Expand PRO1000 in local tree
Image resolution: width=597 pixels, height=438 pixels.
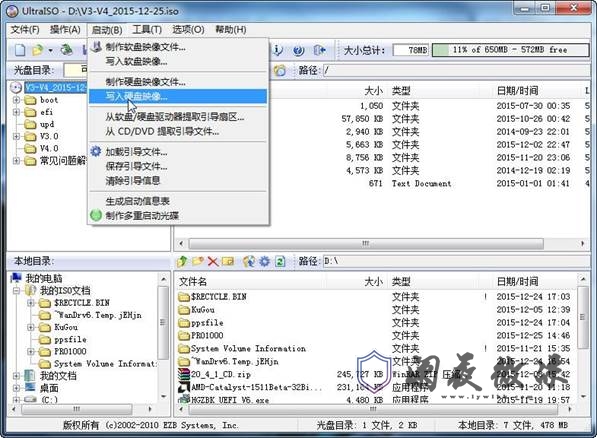31,352
